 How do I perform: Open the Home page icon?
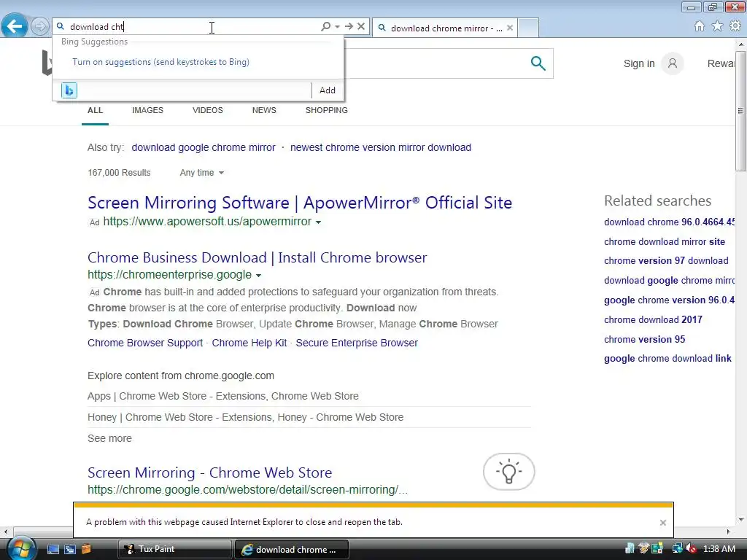pos(700,26)
